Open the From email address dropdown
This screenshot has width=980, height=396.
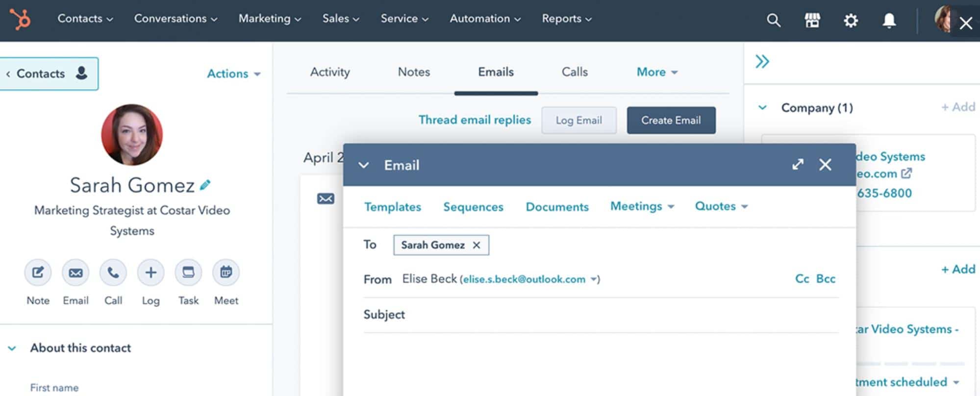(x=594, y=279)
